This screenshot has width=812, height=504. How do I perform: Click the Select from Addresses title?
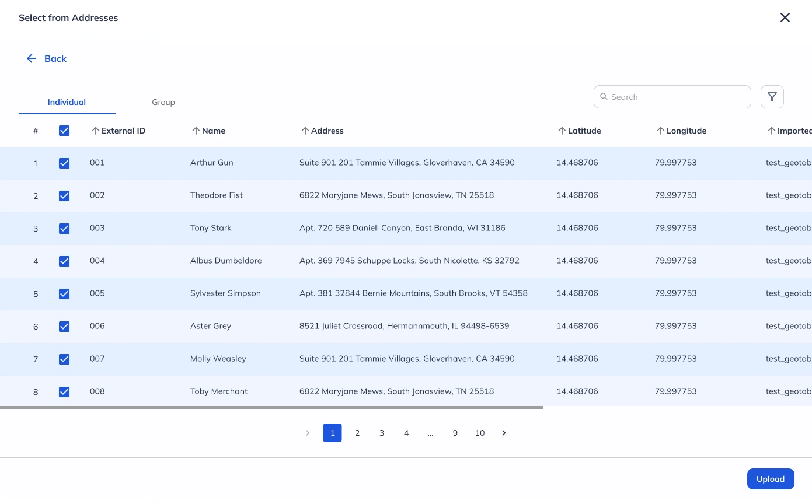(68, 18)
